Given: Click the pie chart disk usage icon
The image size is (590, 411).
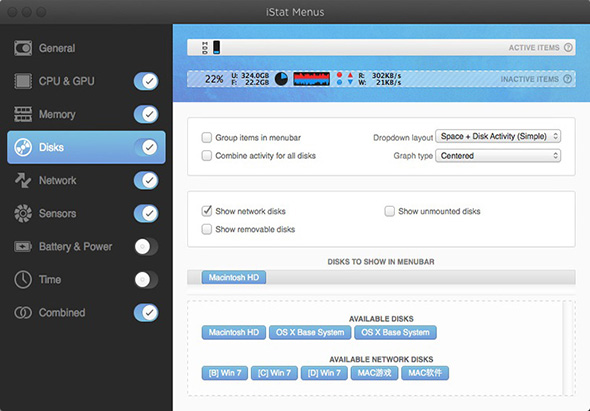Looking at the screenshot, I should 281,79.
